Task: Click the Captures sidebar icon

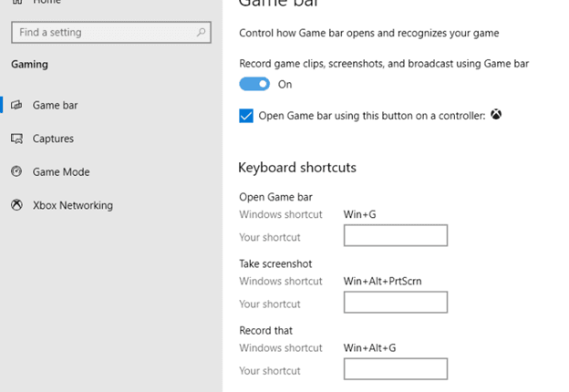Action: (x=16, y=139)
